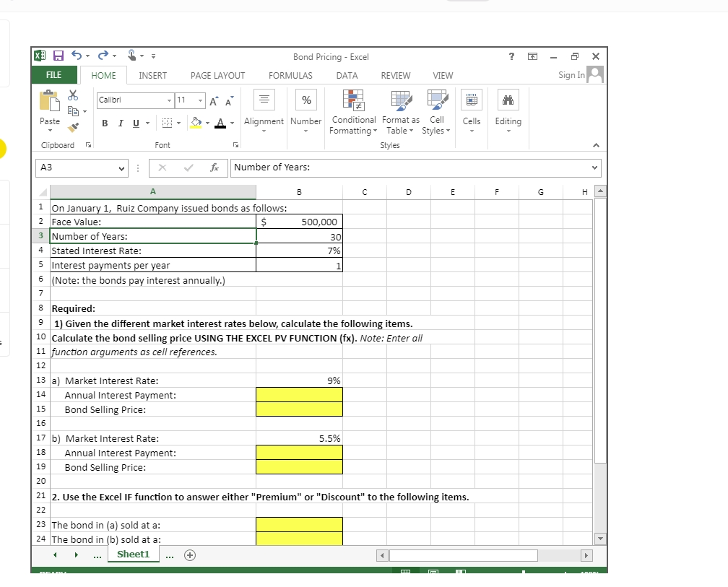Open the Font Color swatch picker
The height and width of the screenshot is (587, 728).
222,123
